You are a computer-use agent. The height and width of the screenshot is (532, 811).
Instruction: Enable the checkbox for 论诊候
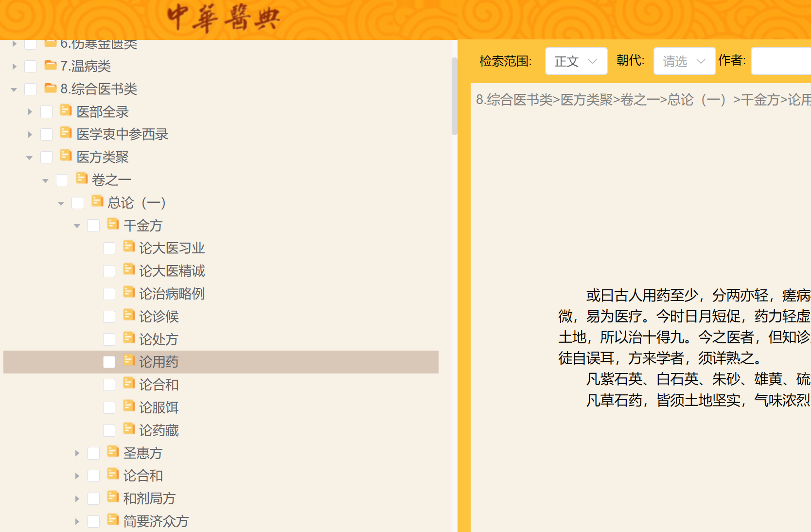(x=109, y=317)
